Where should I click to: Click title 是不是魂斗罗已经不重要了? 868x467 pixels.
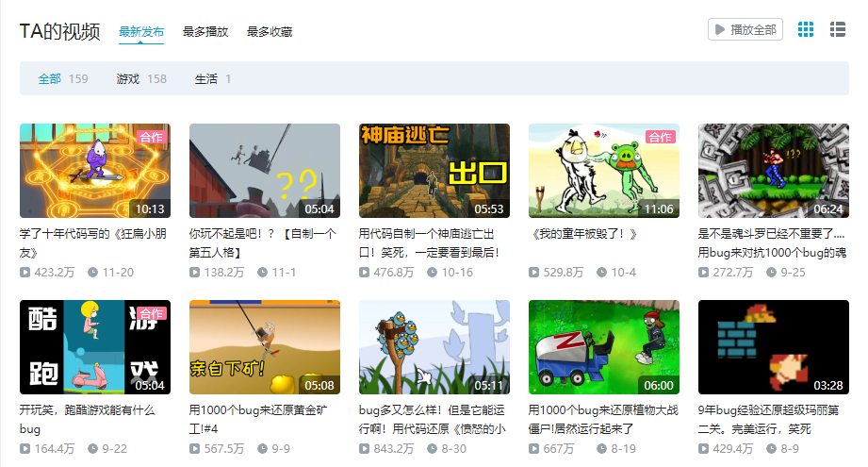[772, 242]
